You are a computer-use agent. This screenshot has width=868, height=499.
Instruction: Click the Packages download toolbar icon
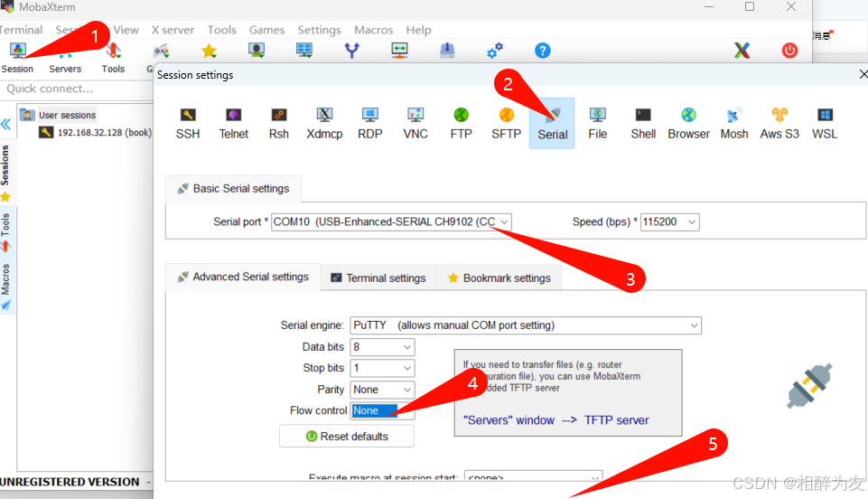447,51
